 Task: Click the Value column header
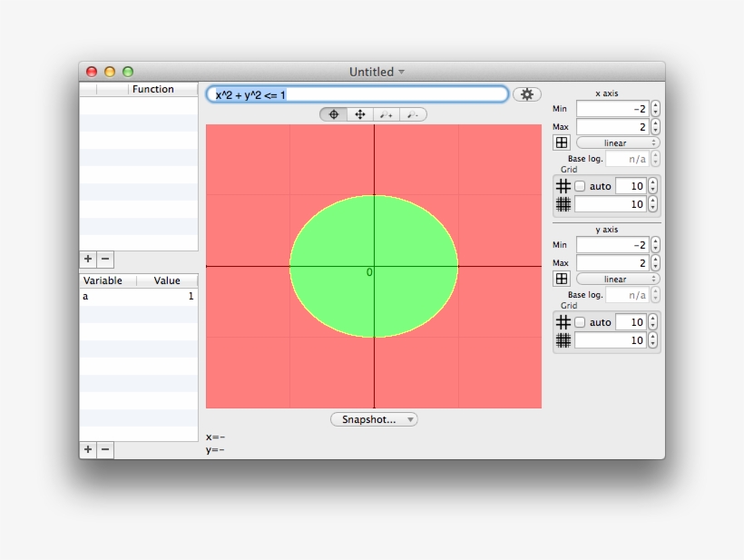click(167, 280)
